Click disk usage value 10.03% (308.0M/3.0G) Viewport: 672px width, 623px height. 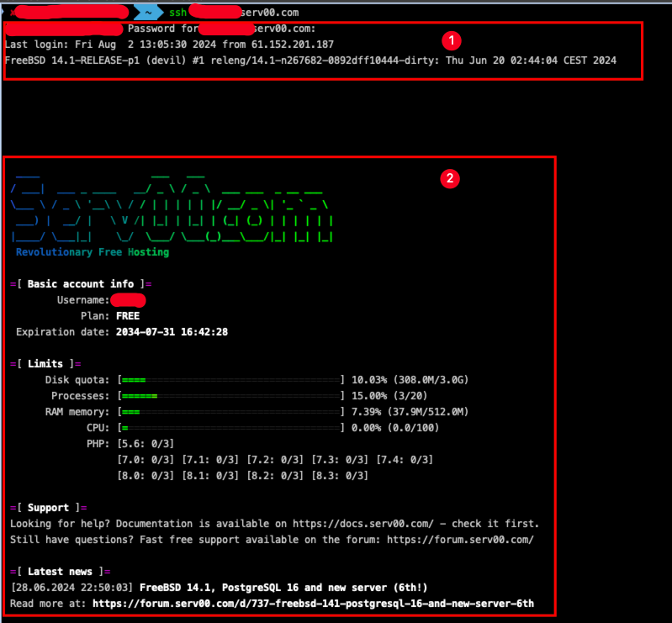pos(410,380)
